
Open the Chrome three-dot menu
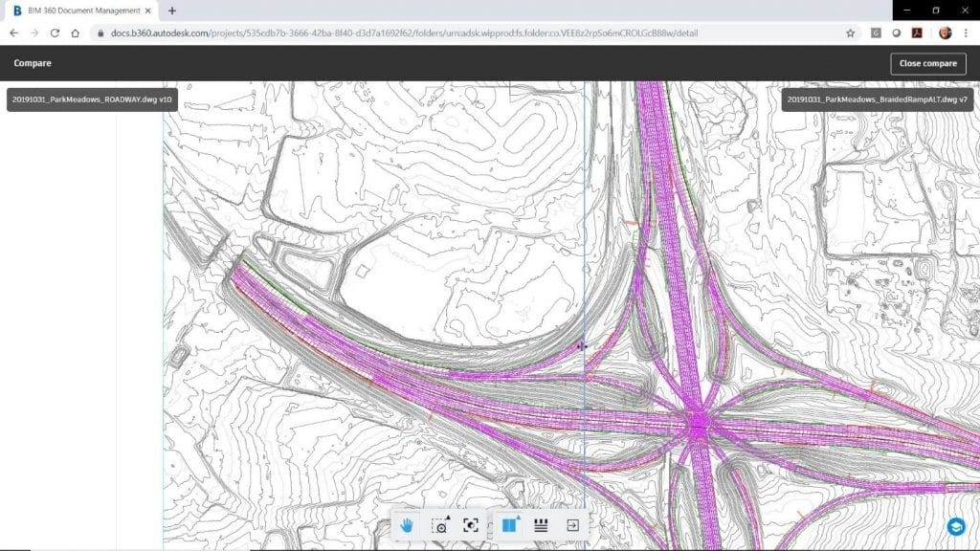pos(967,33)
